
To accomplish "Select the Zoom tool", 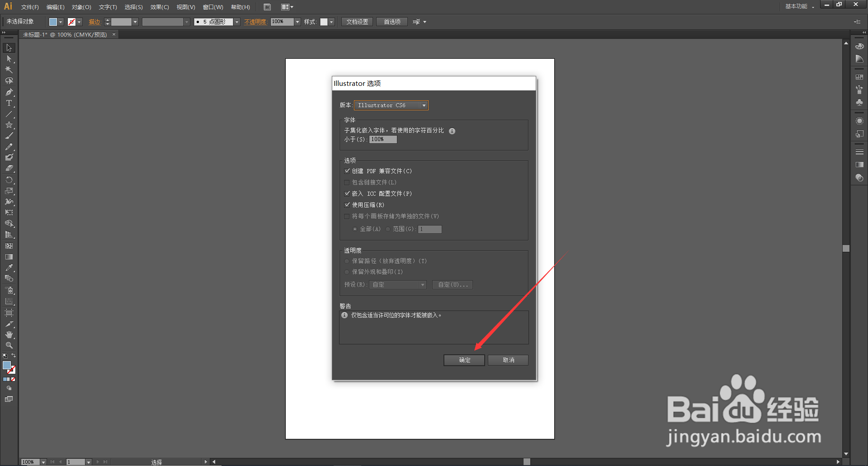I will tap(9, 345).
